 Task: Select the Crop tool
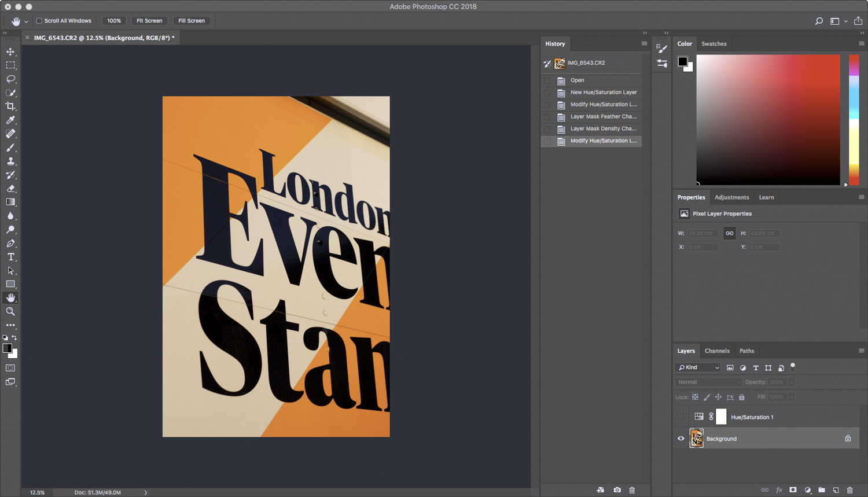point(10,106)
